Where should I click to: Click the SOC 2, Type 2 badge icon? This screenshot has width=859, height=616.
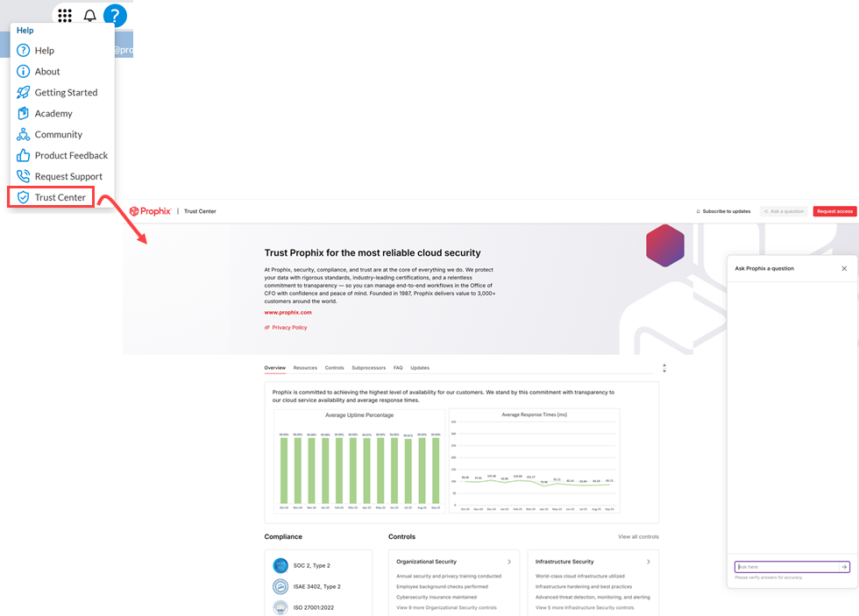coord(280,565)
